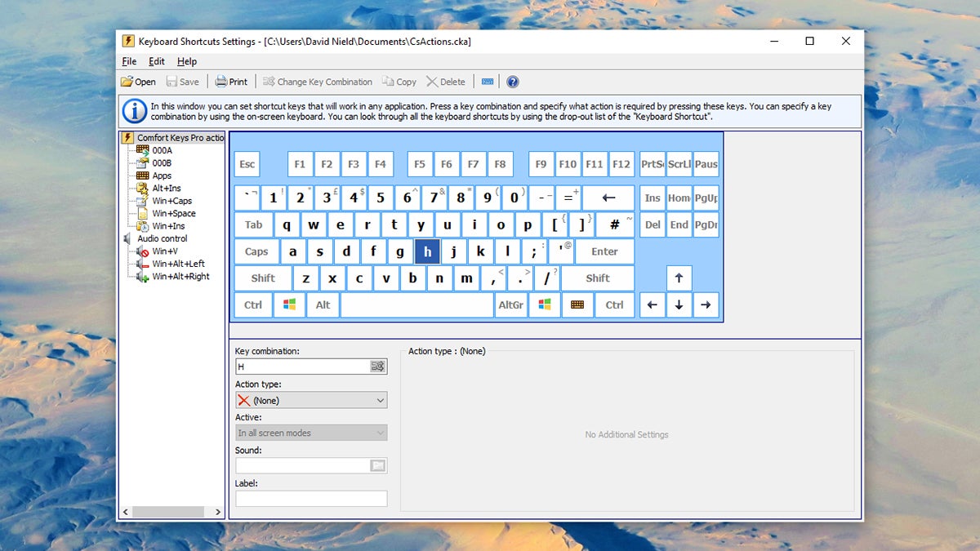The height and width of the screenshot is (551, 980).
Task: Open the File menu
Action: pos(129,61)
